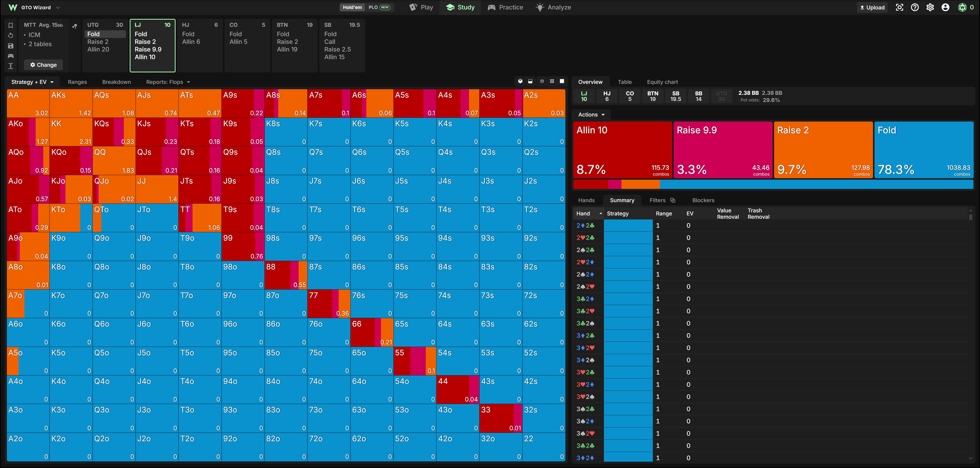Switch game type to PLO
This screenshot has height=468, width=980.
click(x=379, y=7)
